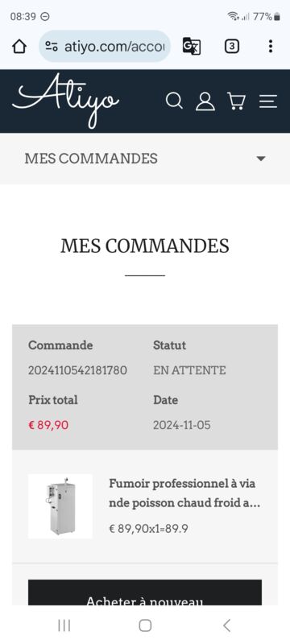
Task: Expand the MES COMMANDES dropdown arrow
Action: click(261, 159)
